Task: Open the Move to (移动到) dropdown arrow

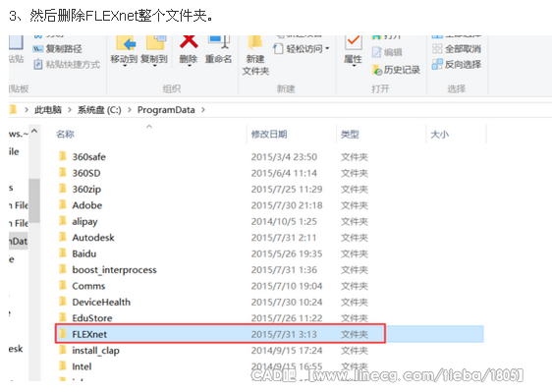Action: [125, 66]
